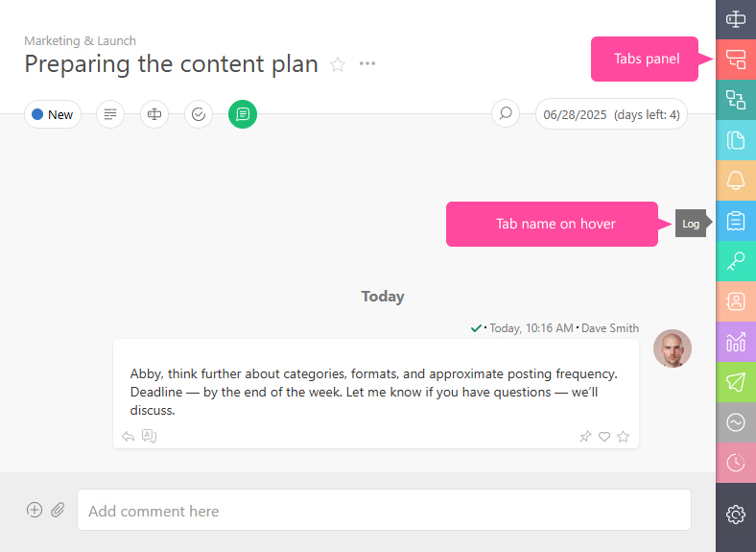Open the clock time tracking tab
This screenshot has height=552, width=756.
click(x=736, y=463)
